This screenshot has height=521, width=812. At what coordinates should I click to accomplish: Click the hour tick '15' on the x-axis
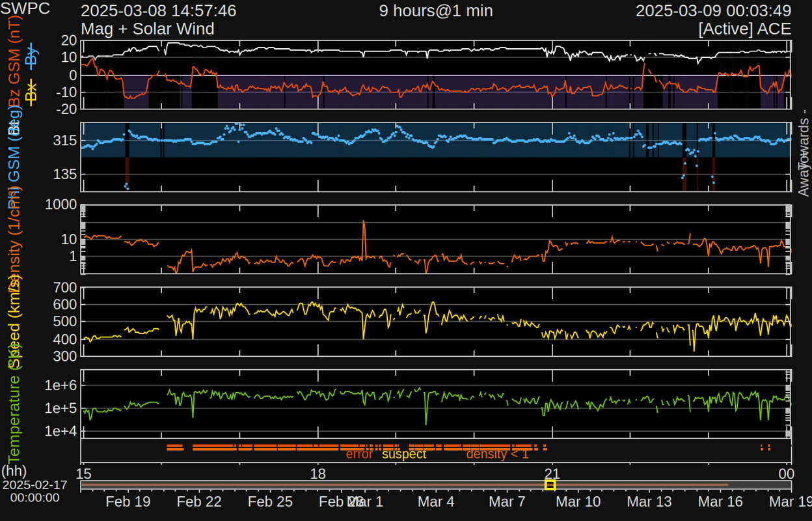(x=85, y=473)
